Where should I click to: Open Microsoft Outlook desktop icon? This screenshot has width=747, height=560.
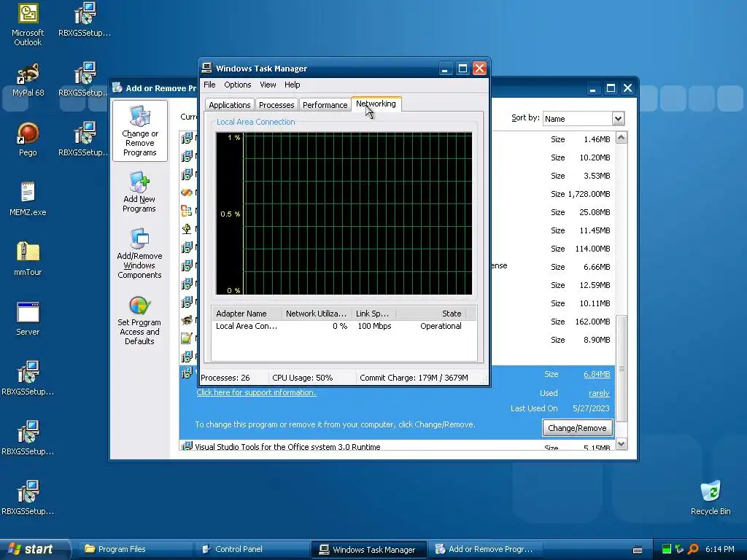coord(28,25)
